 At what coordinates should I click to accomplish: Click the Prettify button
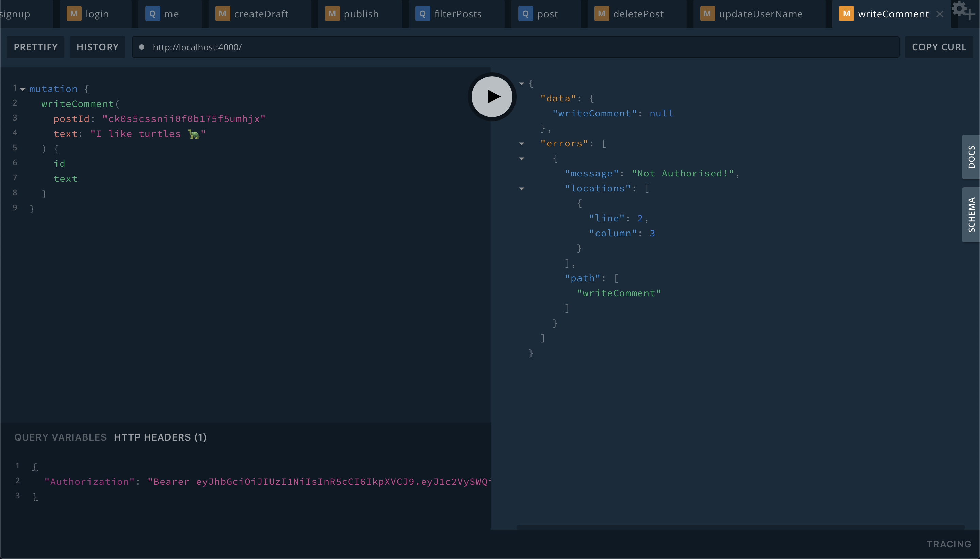tap(36, 47)
